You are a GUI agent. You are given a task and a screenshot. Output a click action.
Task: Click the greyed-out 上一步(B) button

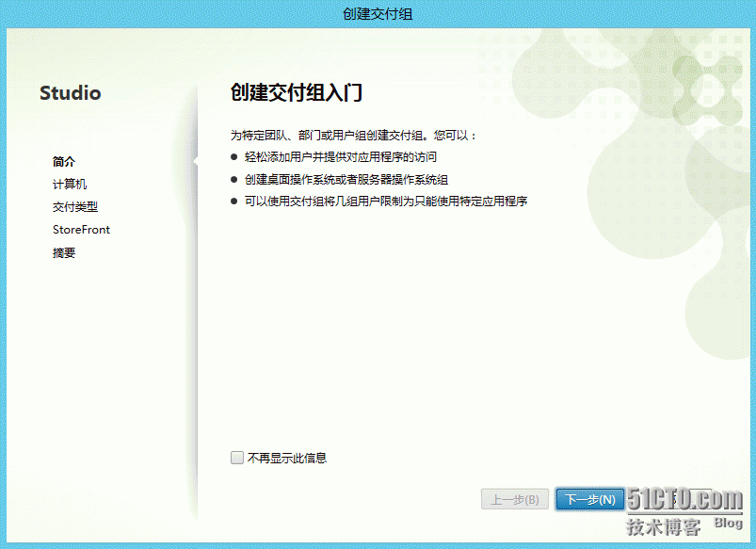[514, 499]
